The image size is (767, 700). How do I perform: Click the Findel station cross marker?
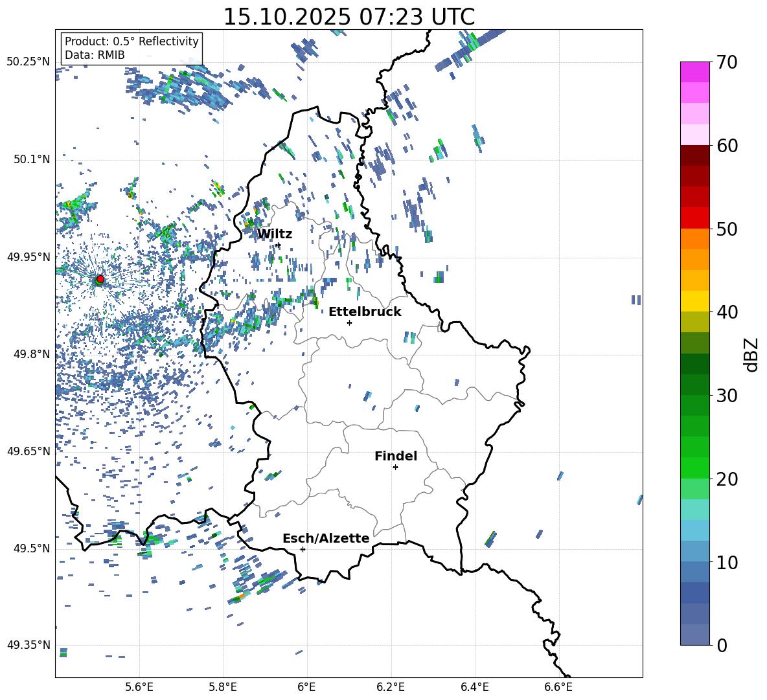click(395, 467)
